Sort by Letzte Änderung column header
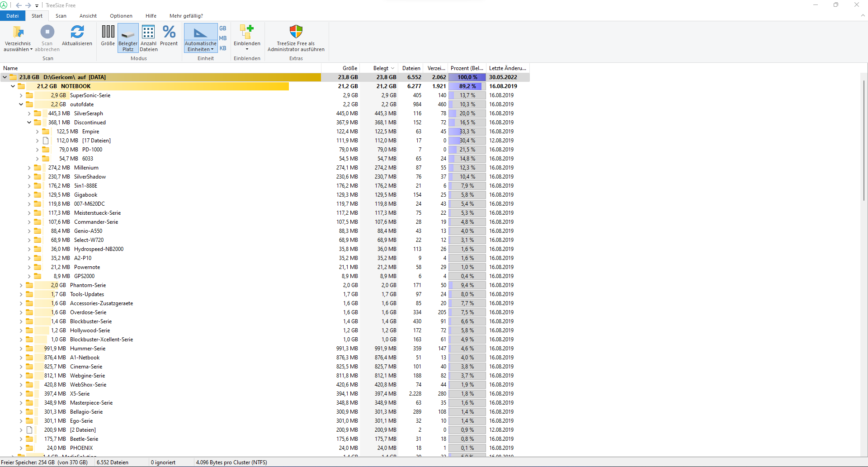Screen dimensions: 868x467 point(508,68)
